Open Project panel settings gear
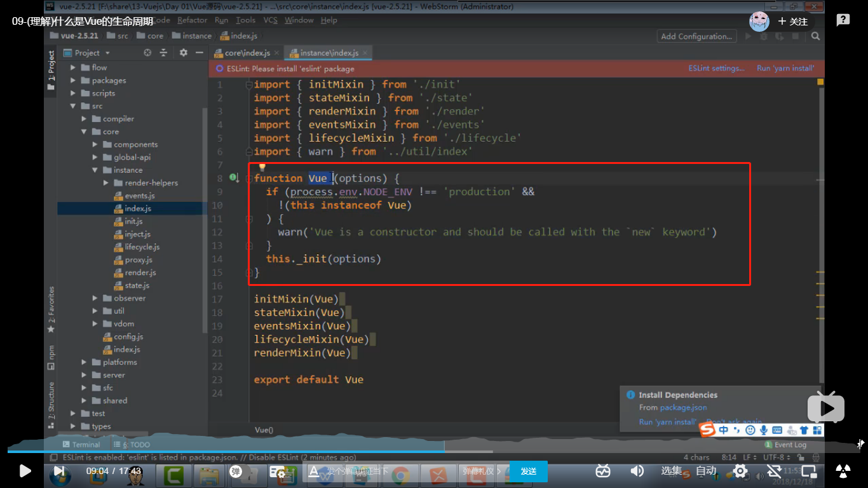Image resolution: width=868 pixels, height=488 pixels. (x=184, y=53)
